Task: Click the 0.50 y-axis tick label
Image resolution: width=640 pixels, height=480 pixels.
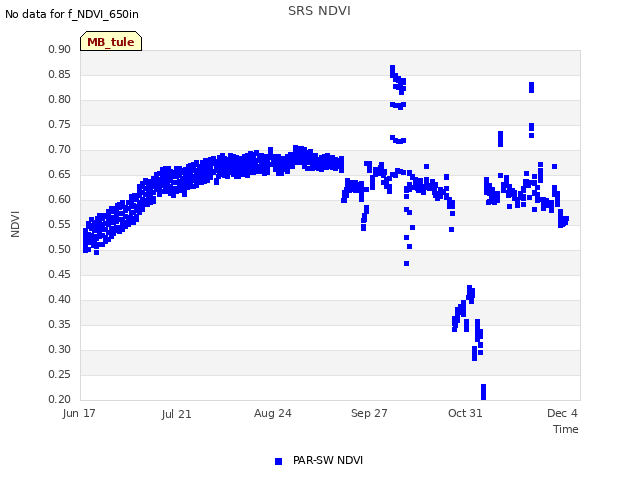Action: [x=60, y=249]
